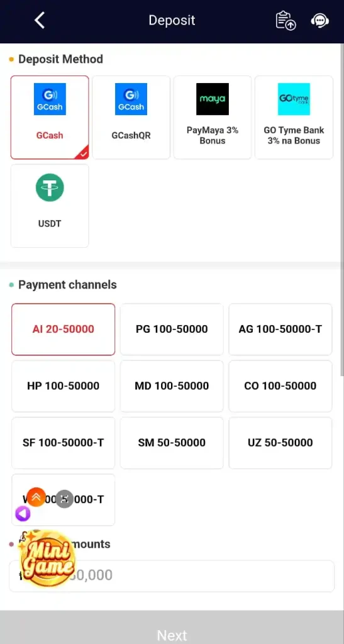This screenshot has height=644, width=344.
Task: Tap the orange double-chevron up icon
Action: click(x=36, y=497)
